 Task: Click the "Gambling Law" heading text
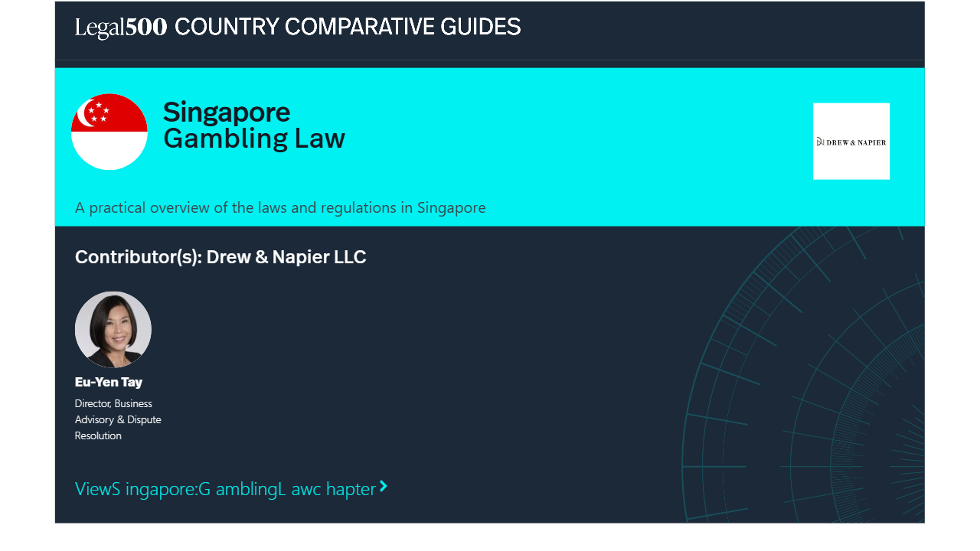click(x=254, y=139)
